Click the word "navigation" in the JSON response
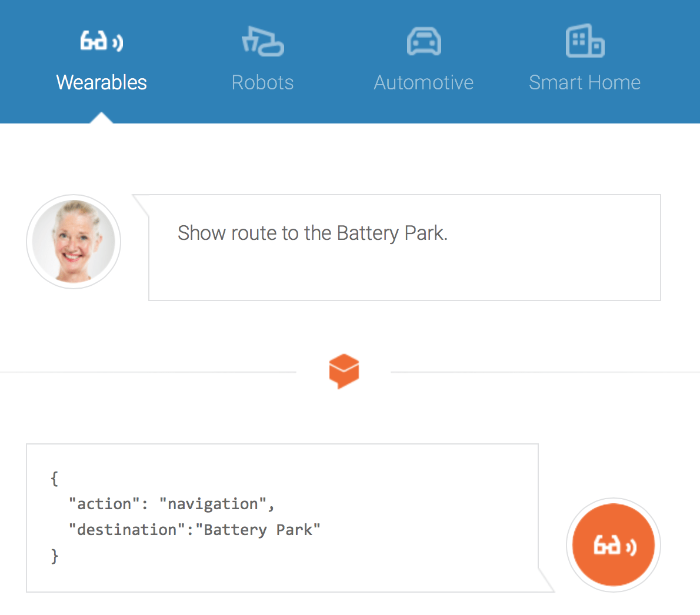The height and width of the screenshot is (615, 700). pyautogui.click(x=212, y=504)
